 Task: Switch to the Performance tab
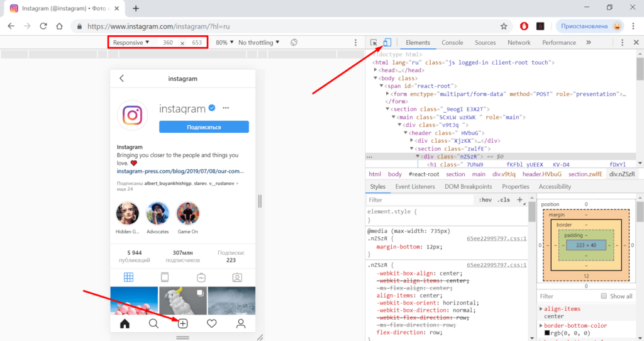coord(559,42)
